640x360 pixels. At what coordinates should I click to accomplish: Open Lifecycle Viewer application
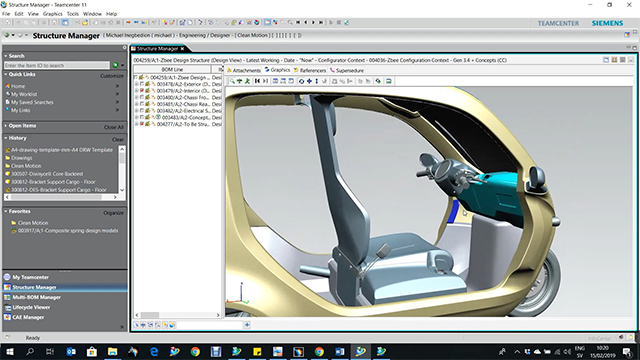click(31, 307)
